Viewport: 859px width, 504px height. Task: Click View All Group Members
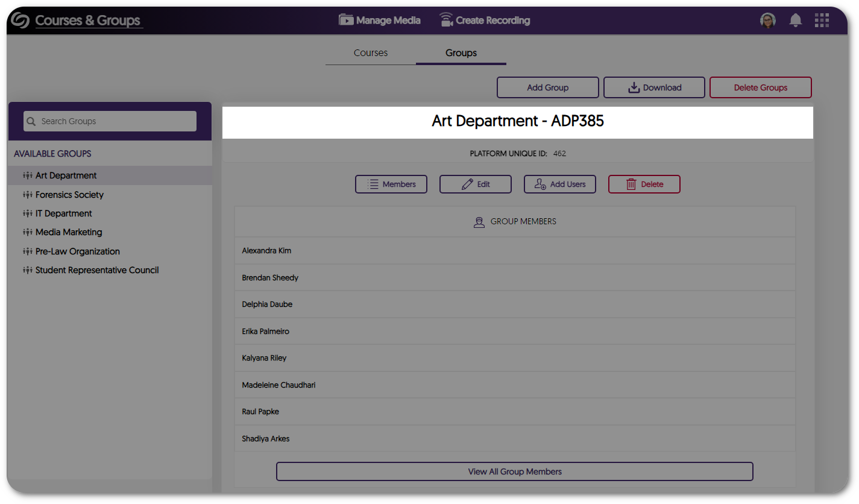[x=514, y=471]
